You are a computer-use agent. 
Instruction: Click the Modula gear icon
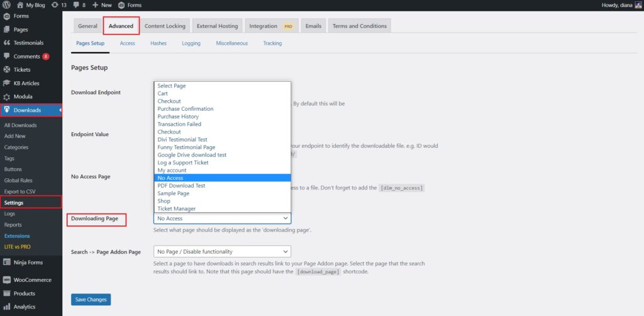[x=6, y=97]
